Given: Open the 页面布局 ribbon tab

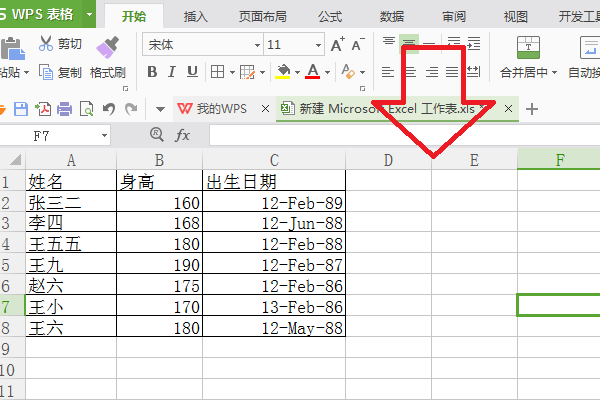Looking at the screenshot, I should point(262,16).
